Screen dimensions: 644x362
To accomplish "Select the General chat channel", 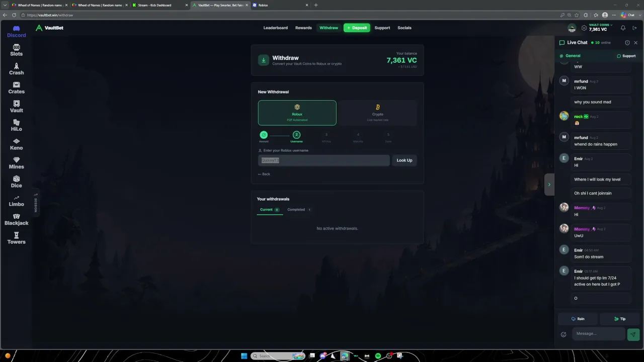I will (x=570, y=56).
